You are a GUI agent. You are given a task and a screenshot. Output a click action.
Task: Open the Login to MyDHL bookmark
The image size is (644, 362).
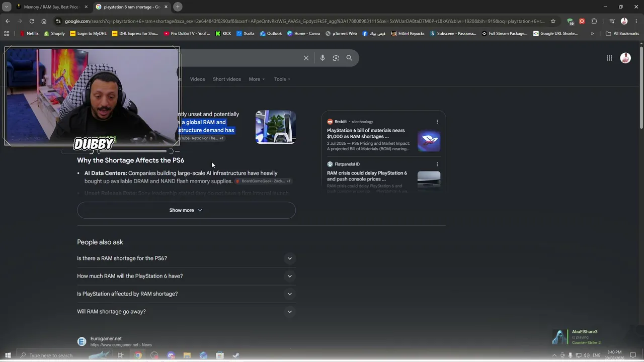[x=88, y=34]
